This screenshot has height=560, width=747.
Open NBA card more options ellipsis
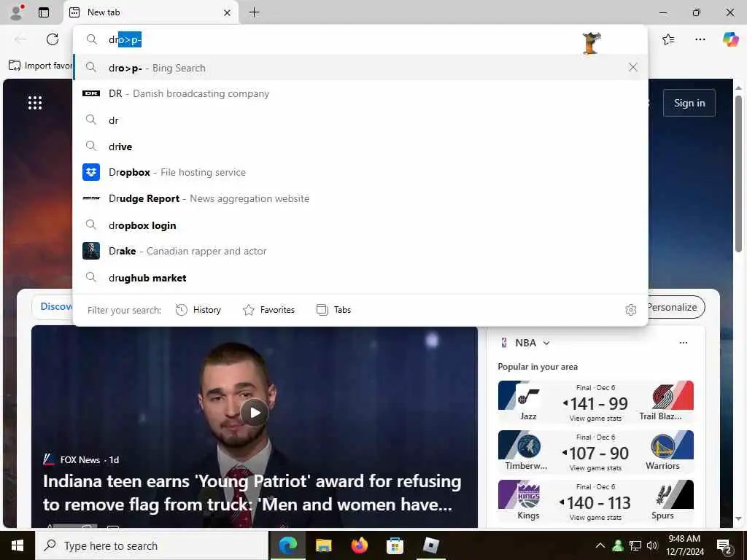[x=683, y=343]
